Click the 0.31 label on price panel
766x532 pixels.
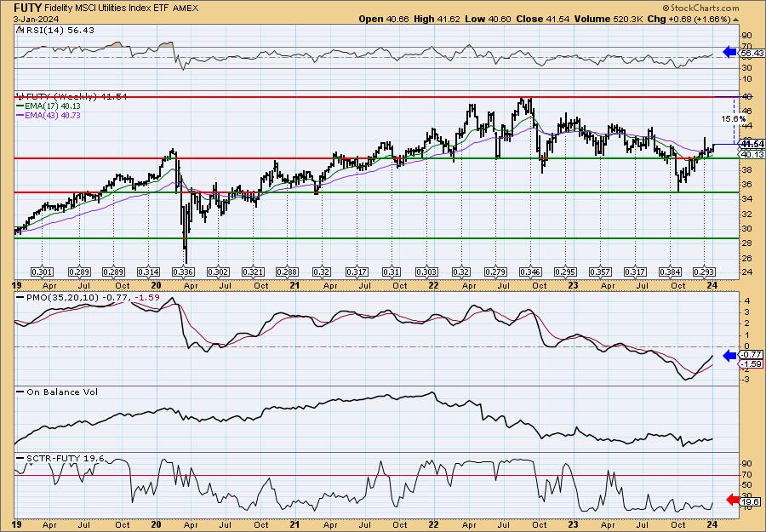coord(392,272)
